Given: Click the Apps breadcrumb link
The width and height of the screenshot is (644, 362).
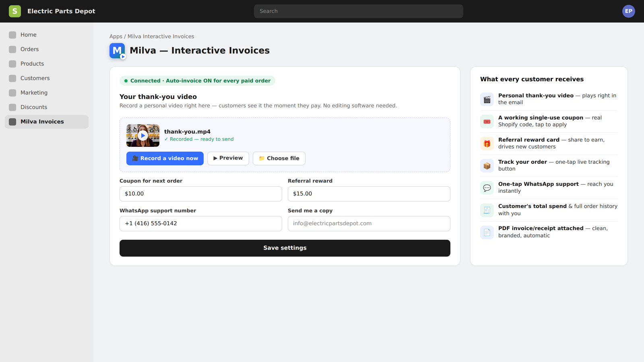Looking at the screenshot, I should tap(116, 37).
